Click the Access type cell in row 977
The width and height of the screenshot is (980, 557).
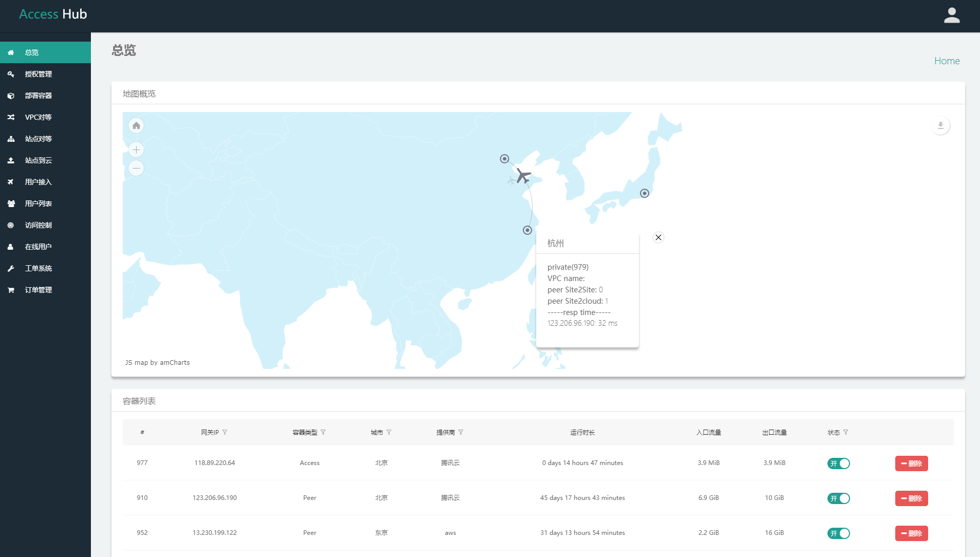(x=310, y=463)
